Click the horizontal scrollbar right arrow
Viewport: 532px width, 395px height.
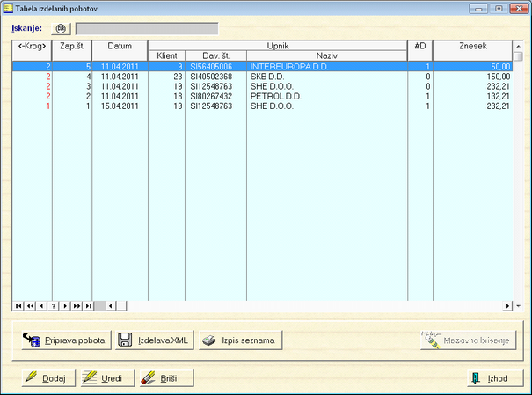(507, 305)
